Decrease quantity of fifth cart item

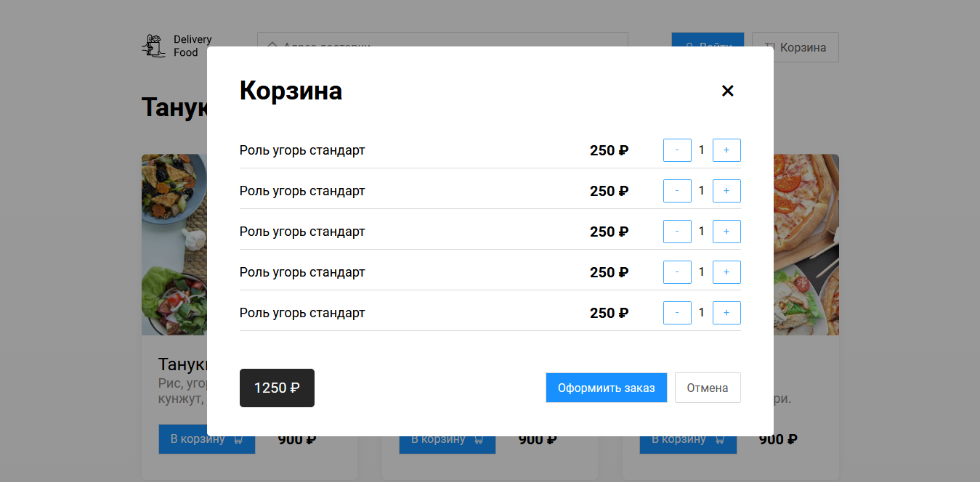pos(677,313)
